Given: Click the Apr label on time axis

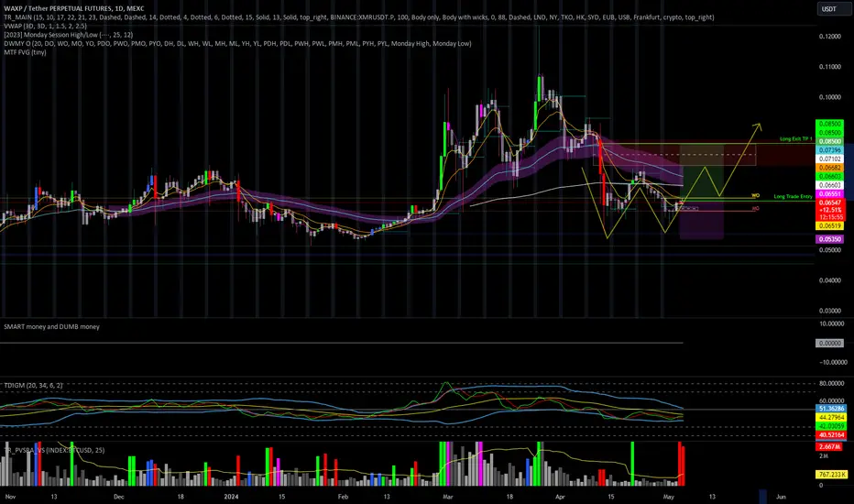Looking at the screenshot, I should coord(560,497).
